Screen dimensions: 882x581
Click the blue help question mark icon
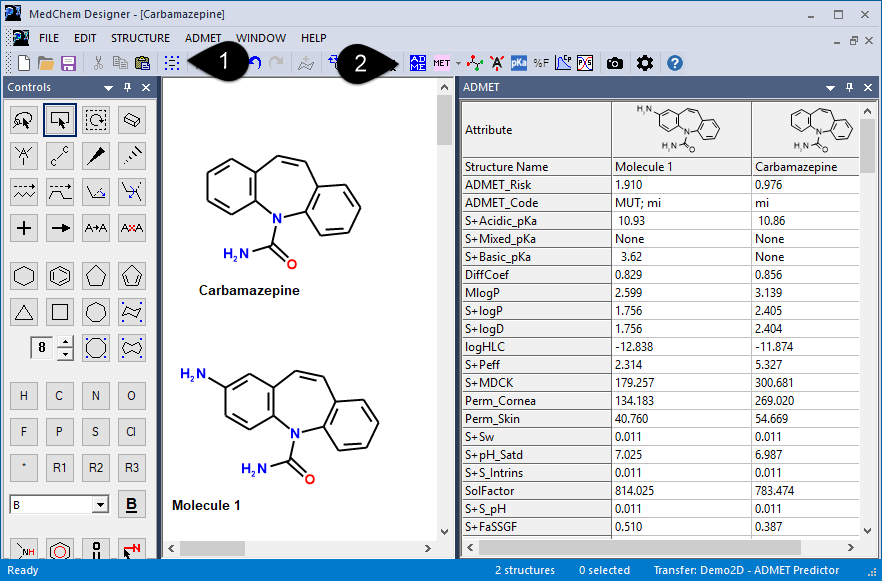[x=674, y=63]
